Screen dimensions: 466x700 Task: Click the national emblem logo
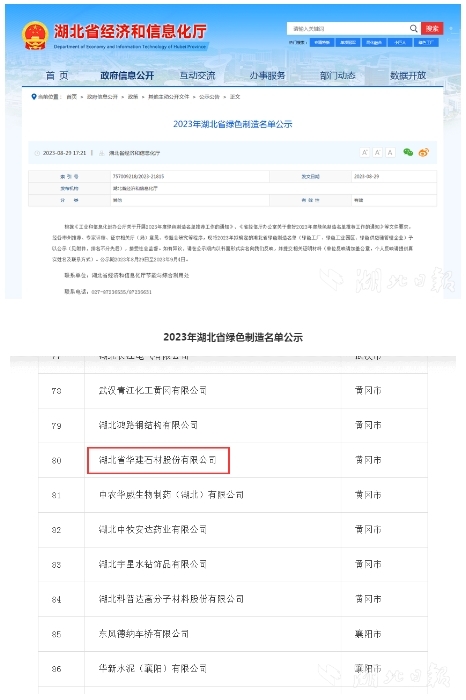[35, 35]
